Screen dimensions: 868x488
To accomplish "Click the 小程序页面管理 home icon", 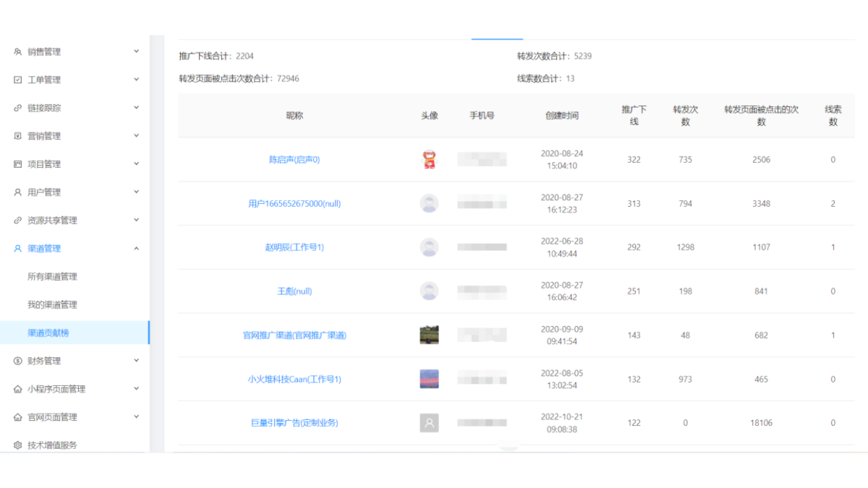I will click(18, 389).
